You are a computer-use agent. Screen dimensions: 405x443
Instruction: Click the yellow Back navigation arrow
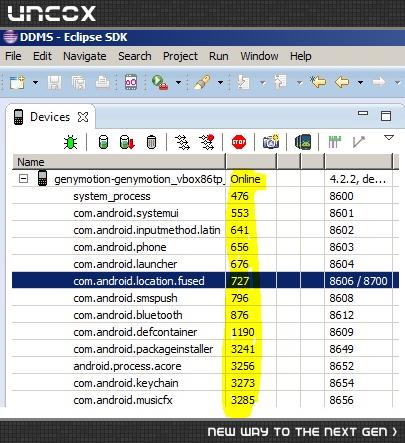click(342, 82)
